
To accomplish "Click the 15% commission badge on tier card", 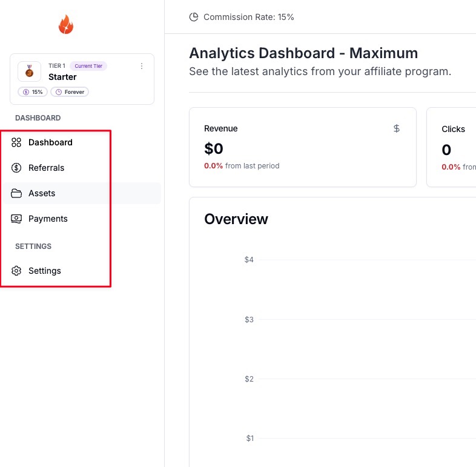I will (33, 92).
